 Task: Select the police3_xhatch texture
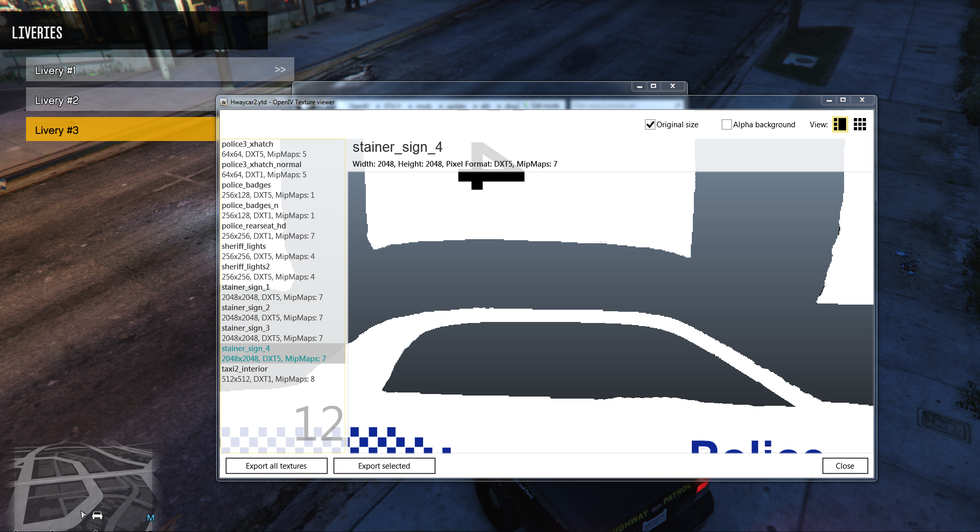click(283, 149)
